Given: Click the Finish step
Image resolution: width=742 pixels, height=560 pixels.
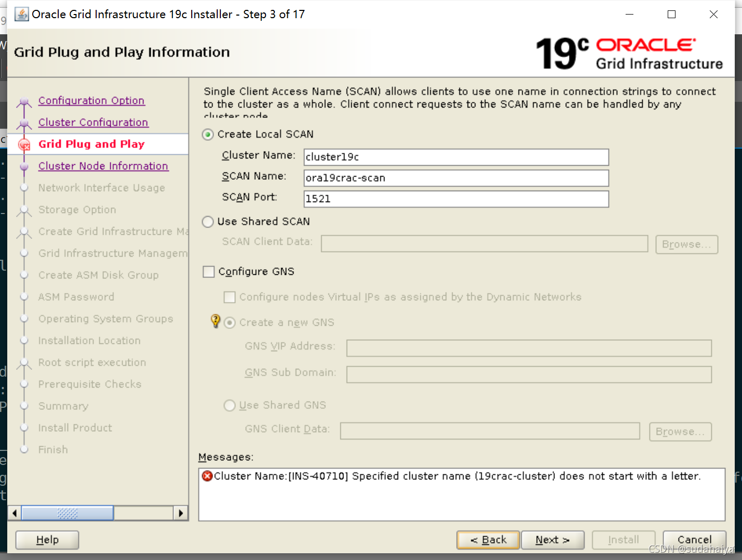Looking at the screenshot, I should [53, 450].
